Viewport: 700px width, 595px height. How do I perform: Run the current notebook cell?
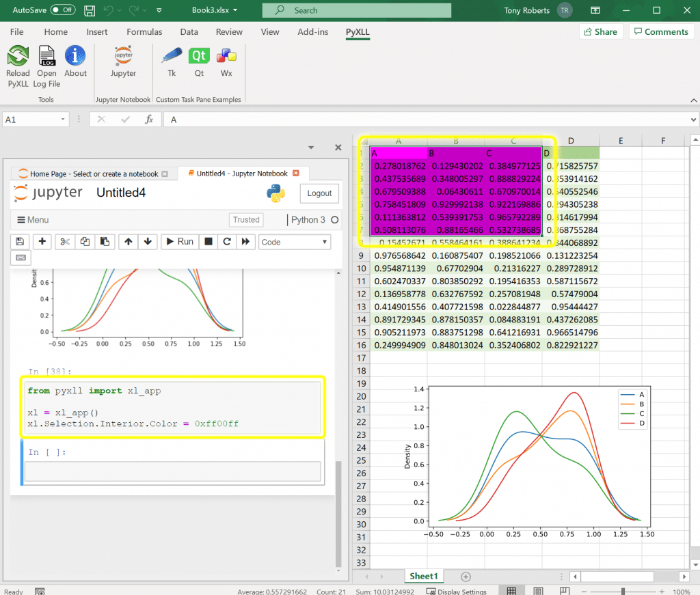[x=178, y=242]
